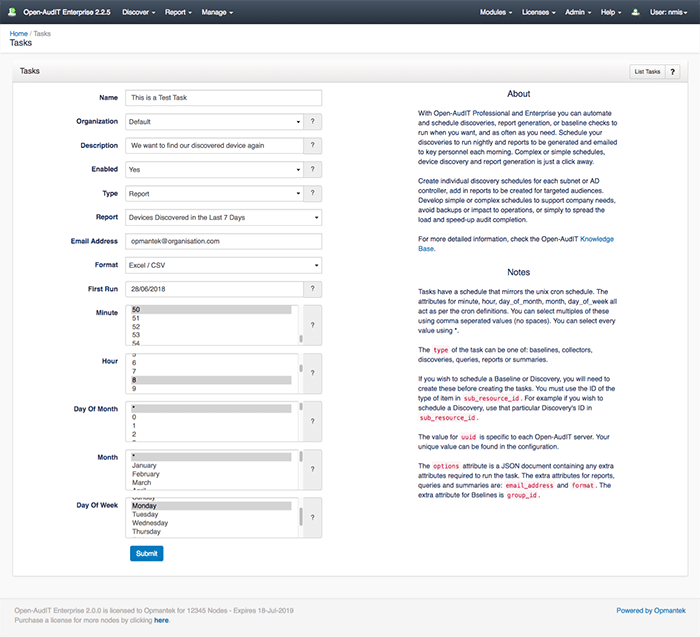Select minute 51 in Minute list
Screen dimensions: 700x637
pos(211,318)
